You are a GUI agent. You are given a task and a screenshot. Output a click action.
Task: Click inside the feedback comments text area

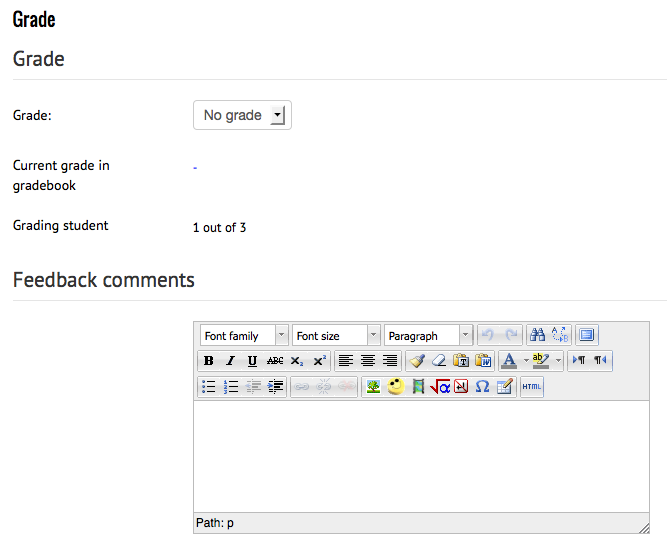click(421, 456)
